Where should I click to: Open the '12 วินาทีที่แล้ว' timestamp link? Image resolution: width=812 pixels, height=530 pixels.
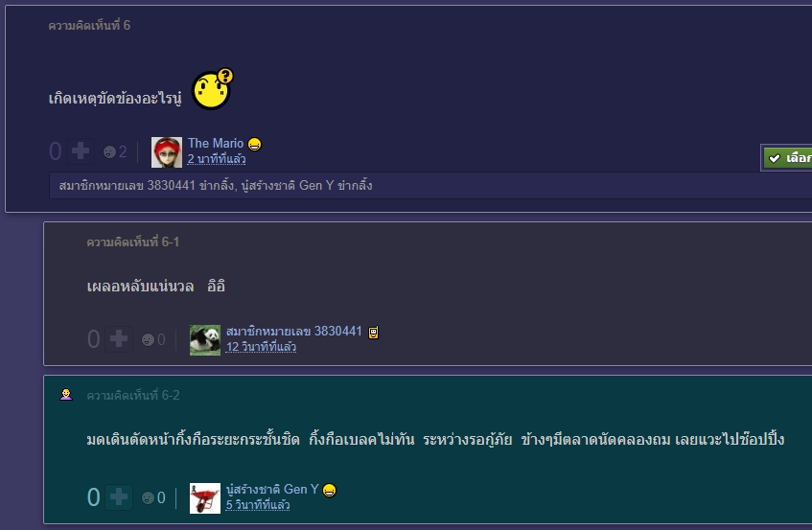[261, 347]
